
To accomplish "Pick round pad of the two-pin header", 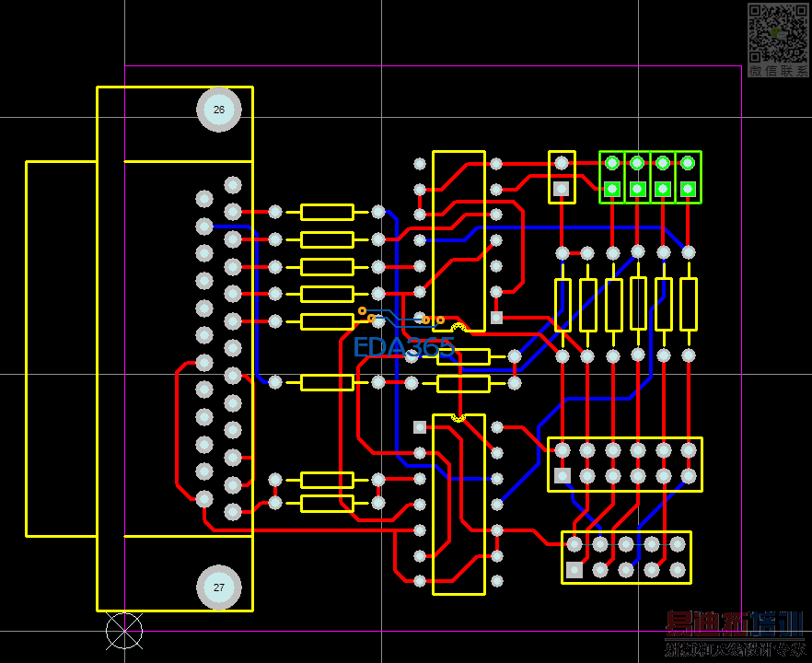I will pos(562,163).
